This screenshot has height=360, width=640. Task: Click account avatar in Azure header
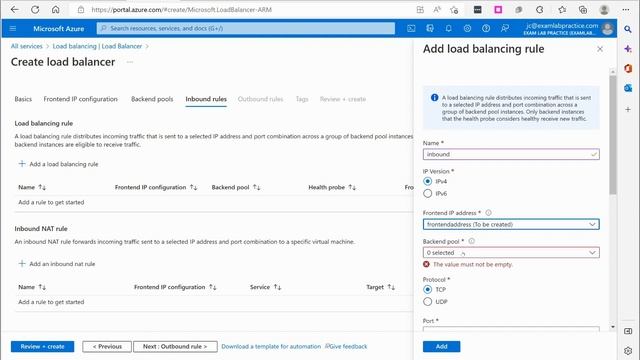(607, 28)
